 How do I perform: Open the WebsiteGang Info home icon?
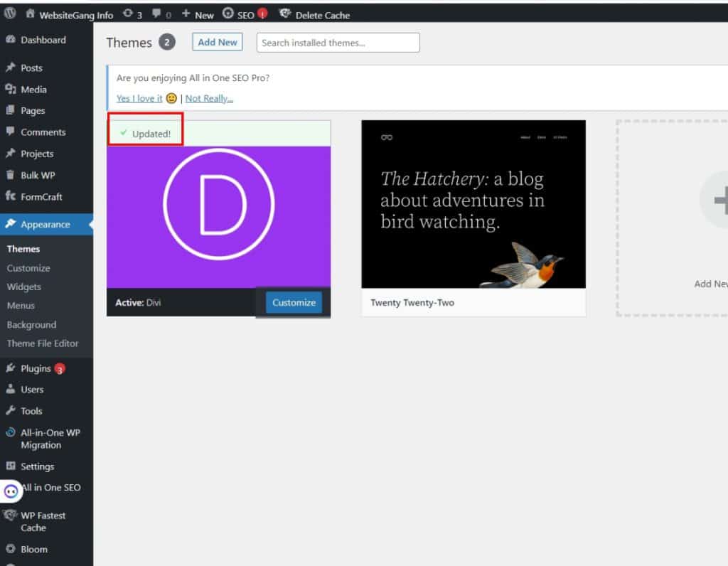click(x=30, y=14)
